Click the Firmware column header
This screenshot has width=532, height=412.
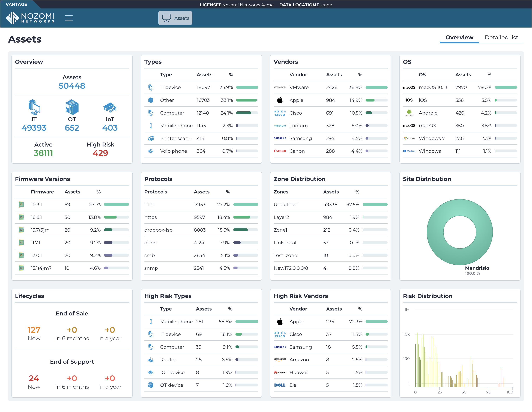(x=42, y=192)
